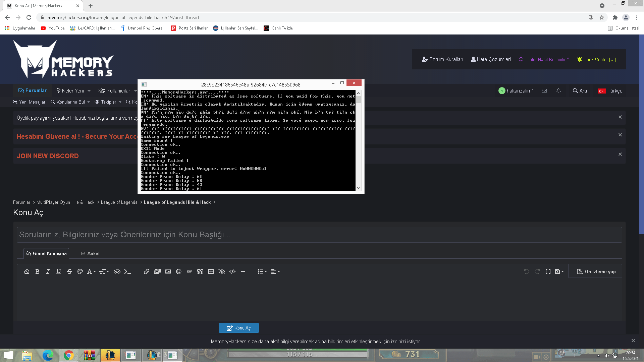Image resolution: width=644 pixels, height=362 pixels.
Task: Open the text alignment dropdown
Action: pos(275,271)
